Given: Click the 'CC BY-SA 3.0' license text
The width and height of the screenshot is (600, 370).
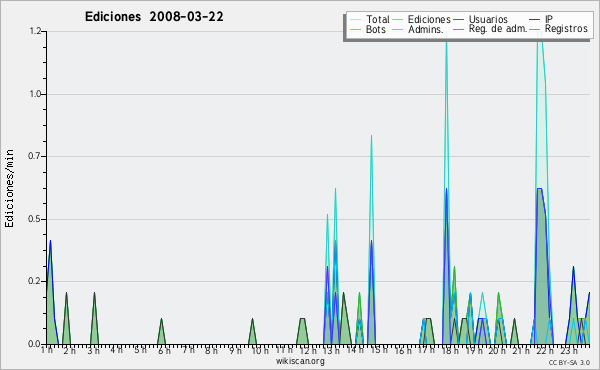Looking at the screenshot, I should tap(569, 362).
